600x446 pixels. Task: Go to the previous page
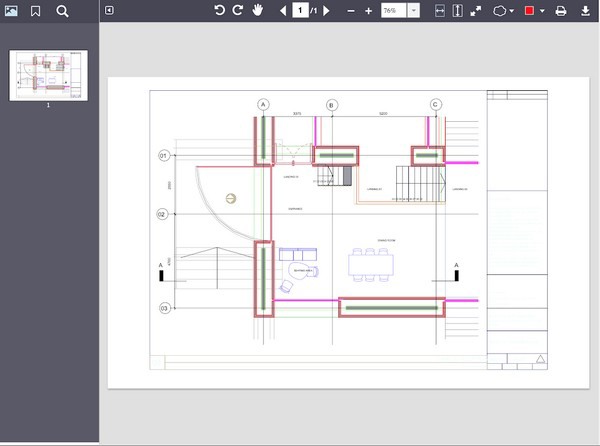[x=282, y=11]
